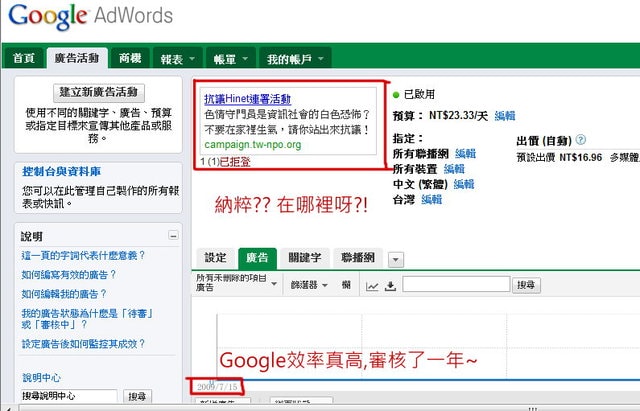Switch to the 設定 settings tab
The height and width of the screenshot is (411, 640).
216,258
